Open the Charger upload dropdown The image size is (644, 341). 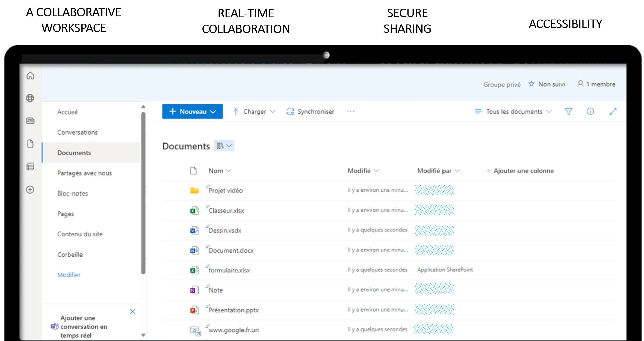tap(254, 111)
